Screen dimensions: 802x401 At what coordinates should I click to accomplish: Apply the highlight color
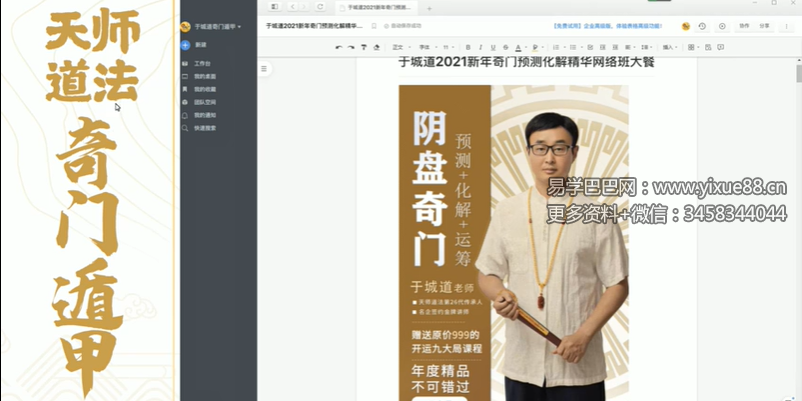(535, 47)
